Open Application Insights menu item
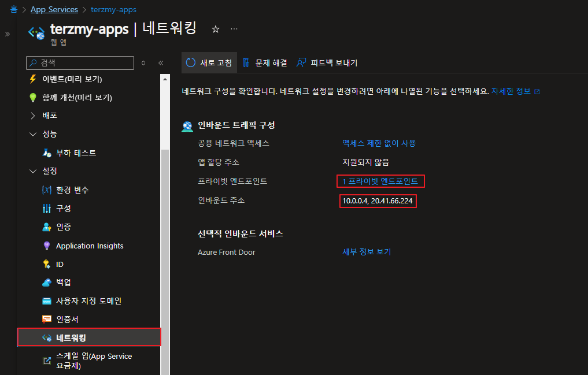Viewport: 588px width, 375px height. 90,246
